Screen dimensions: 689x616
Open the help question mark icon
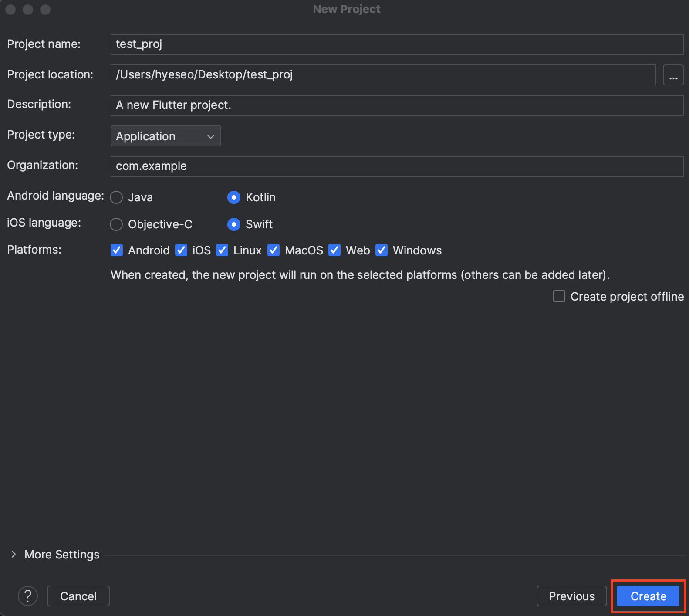[x=28, y=596]
